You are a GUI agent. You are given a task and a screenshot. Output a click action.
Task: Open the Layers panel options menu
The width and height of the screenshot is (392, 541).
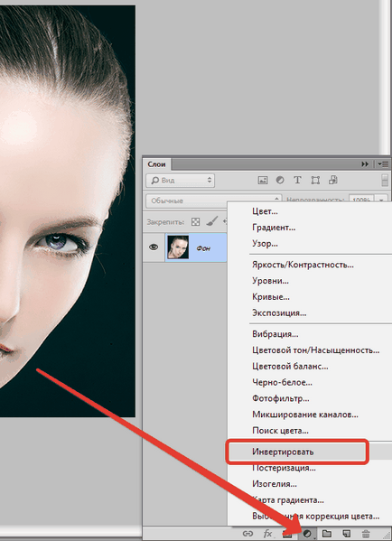[382, 164]
